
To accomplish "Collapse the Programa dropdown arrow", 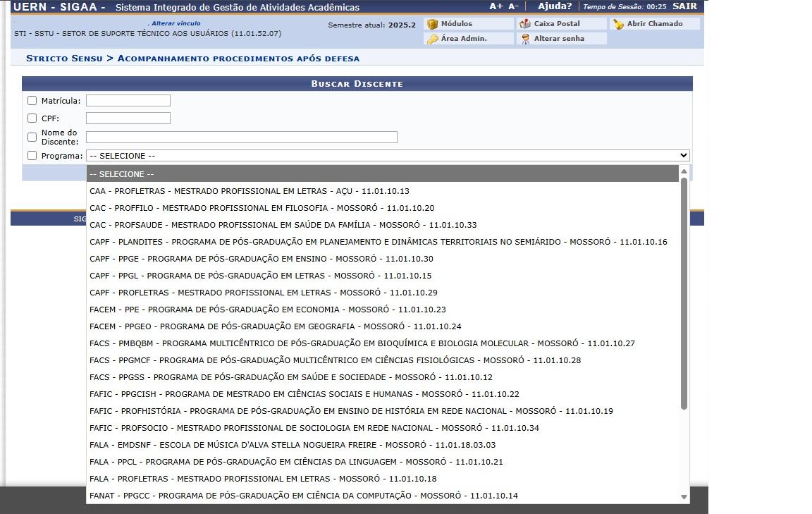I will tap(682, 156).
